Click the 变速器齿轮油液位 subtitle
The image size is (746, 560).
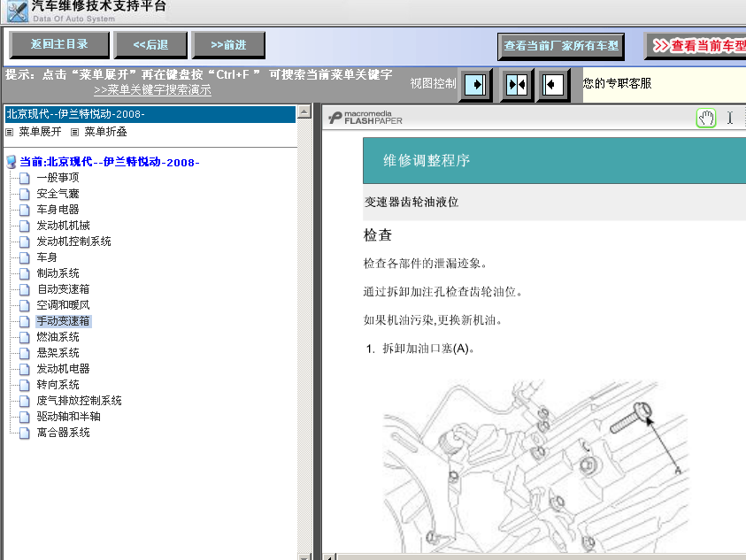(x=411, y=203)
